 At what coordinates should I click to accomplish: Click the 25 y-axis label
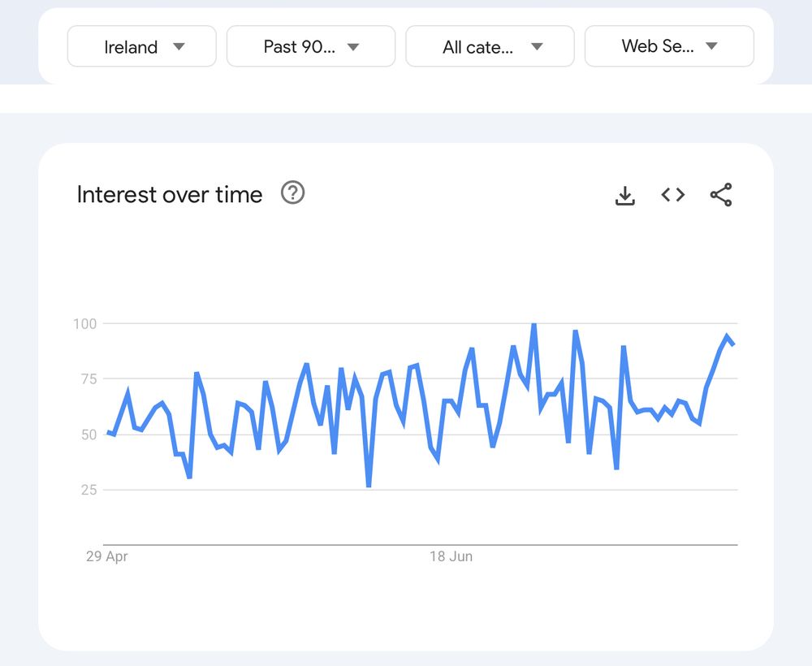click(x=88, y=490)
